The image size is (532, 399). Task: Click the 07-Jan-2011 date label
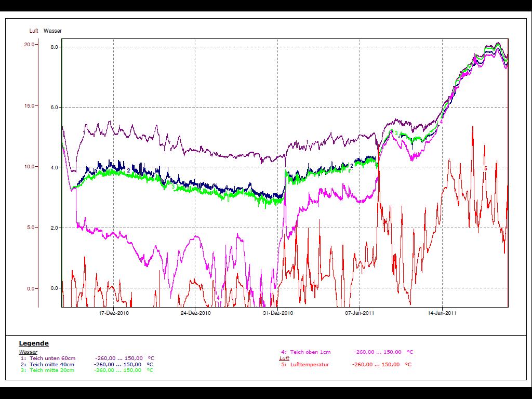(360, 313)
